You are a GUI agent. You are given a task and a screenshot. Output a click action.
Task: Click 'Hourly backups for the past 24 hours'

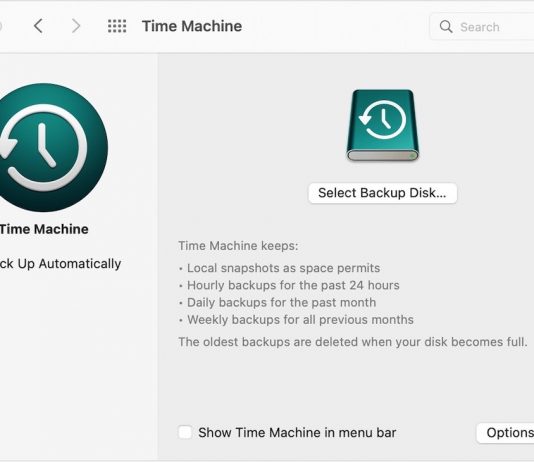click(x=293, y=285)
